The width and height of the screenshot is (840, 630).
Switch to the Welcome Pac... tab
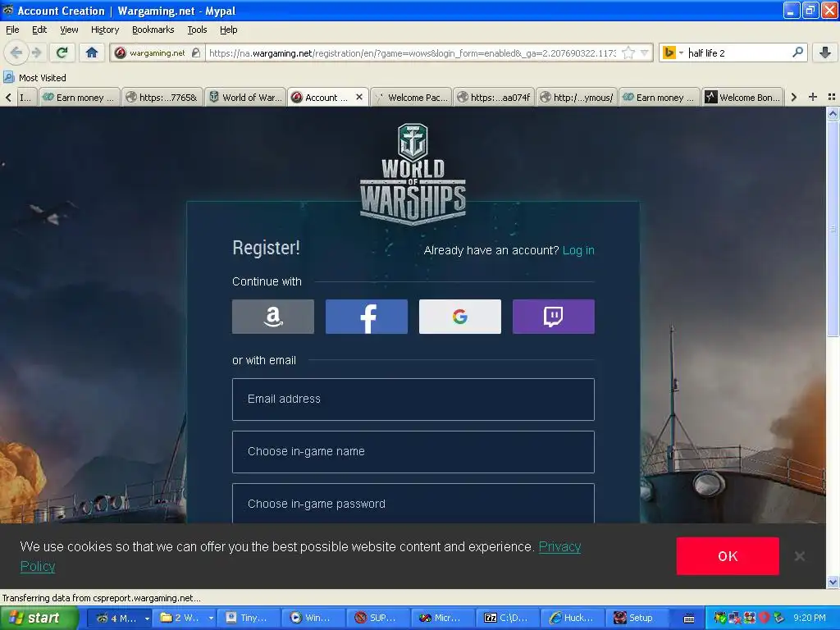pyautogui.click(x=411, y=97)
